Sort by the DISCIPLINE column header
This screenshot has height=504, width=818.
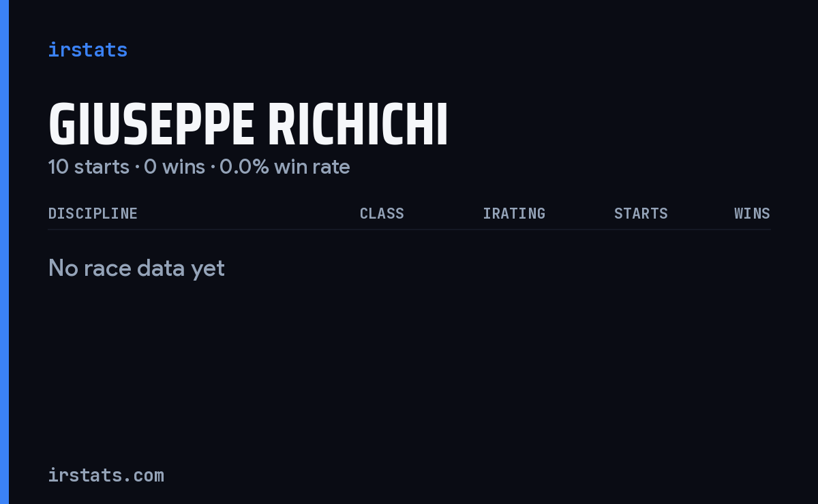[93, 213]
